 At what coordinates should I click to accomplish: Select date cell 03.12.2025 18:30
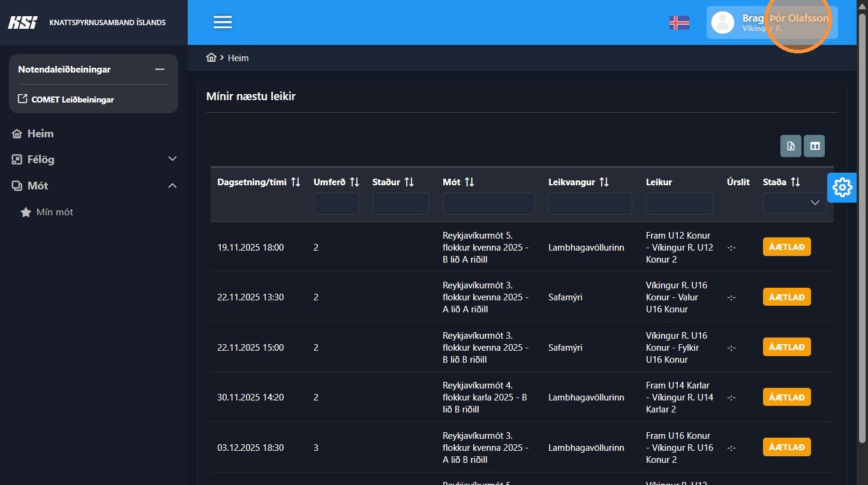point(251,447)
